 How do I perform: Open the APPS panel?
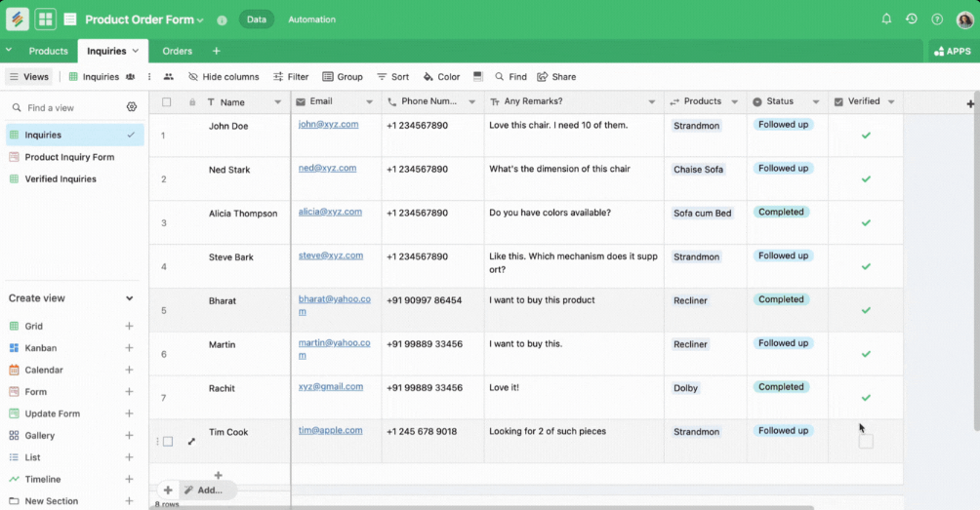tap(953, 51)
